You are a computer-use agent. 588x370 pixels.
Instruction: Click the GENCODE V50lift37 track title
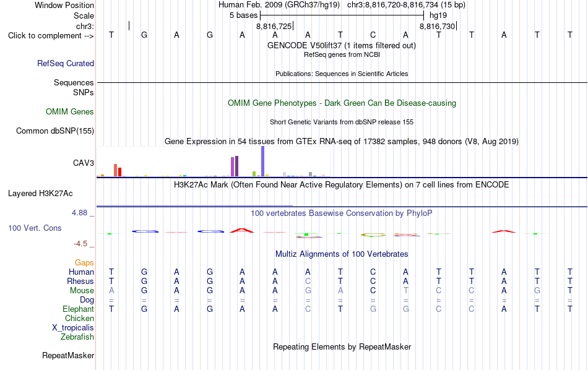tap(341, 45)
